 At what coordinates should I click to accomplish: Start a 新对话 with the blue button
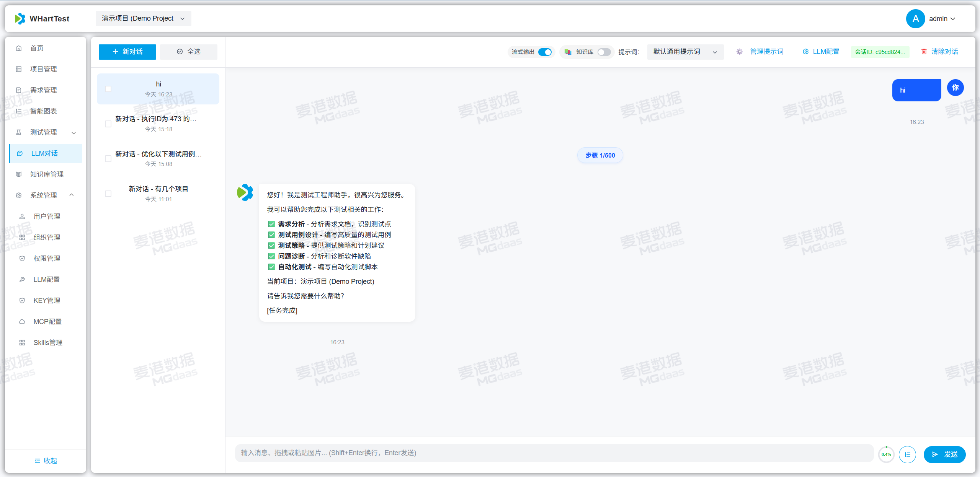tap(127, 52)
